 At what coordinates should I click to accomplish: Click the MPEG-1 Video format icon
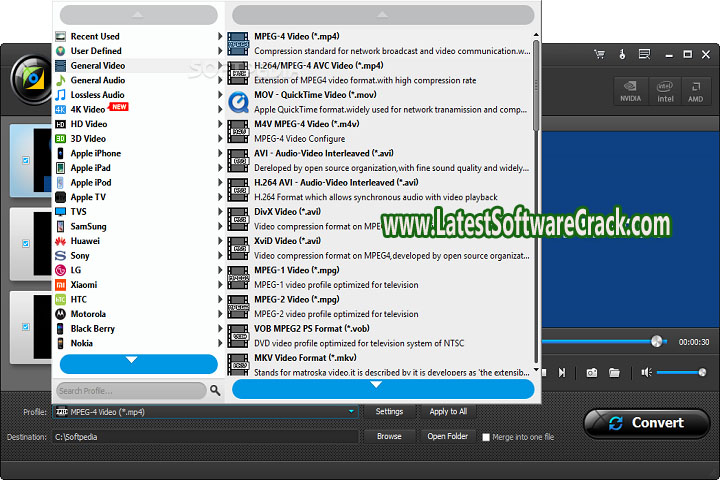238,277
